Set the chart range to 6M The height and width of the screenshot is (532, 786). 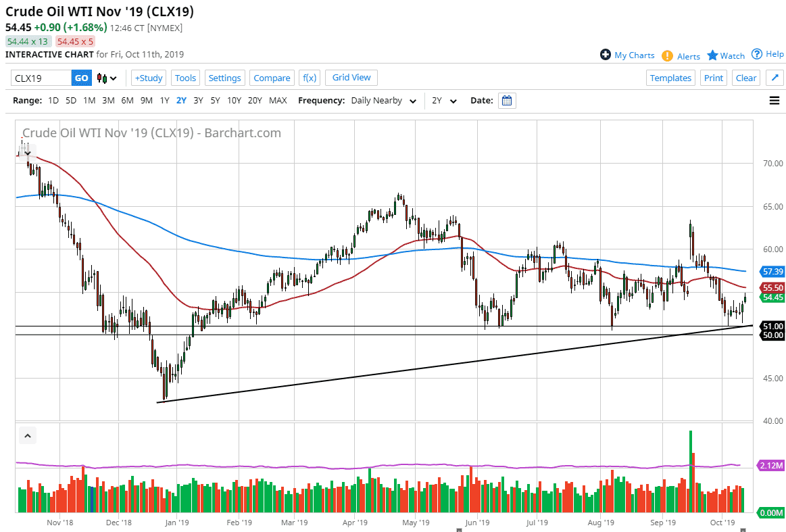127,101
